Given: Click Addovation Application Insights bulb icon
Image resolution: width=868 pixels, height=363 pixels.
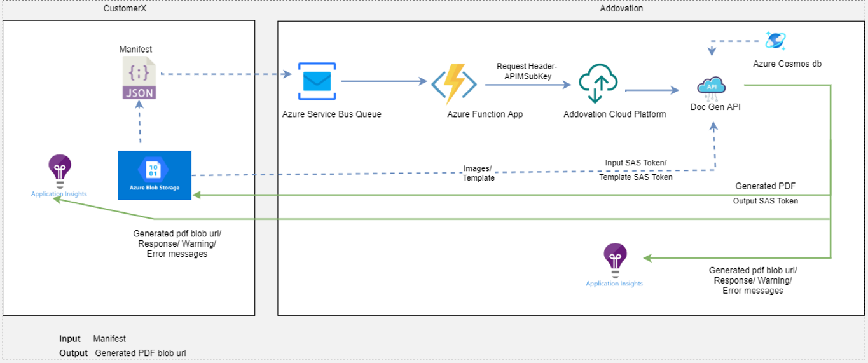Looking at the screenshot, I should tap(615, 261).
